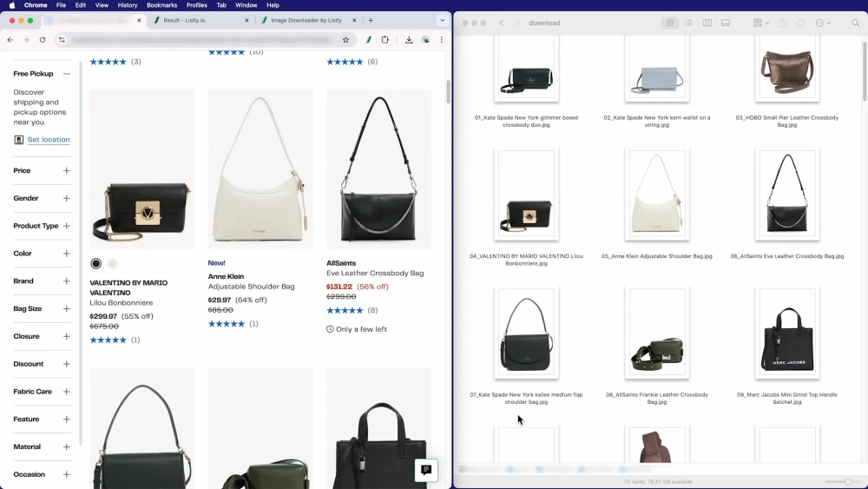
Task: Expand the Discount filter
Action: pos(67,364)
